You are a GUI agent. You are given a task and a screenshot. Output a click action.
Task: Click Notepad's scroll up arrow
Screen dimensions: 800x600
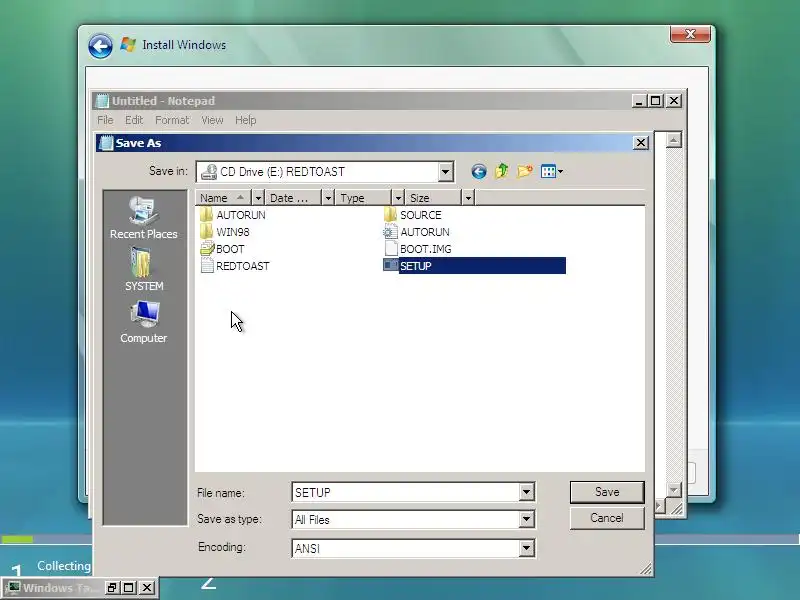click(x=674, y=140)
